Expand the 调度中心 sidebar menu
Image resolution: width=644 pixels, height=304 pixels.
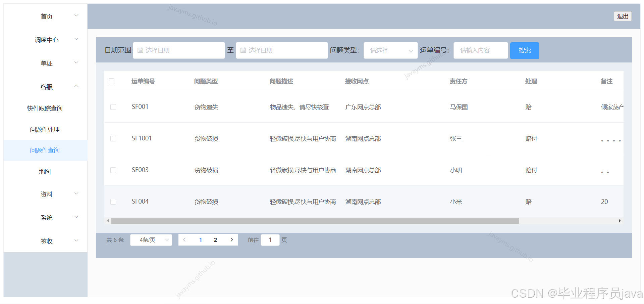click(x=46, y=40)
